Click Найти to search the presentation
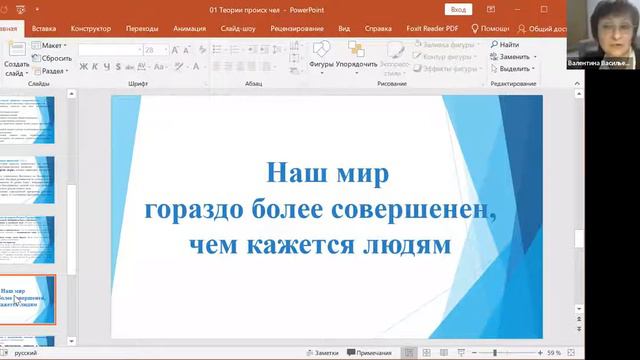 pos(505,44)
